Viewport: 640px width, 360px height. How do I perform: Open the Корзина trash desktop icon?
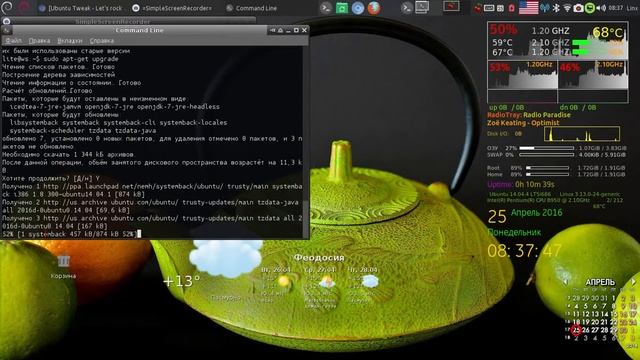[63, 267]
